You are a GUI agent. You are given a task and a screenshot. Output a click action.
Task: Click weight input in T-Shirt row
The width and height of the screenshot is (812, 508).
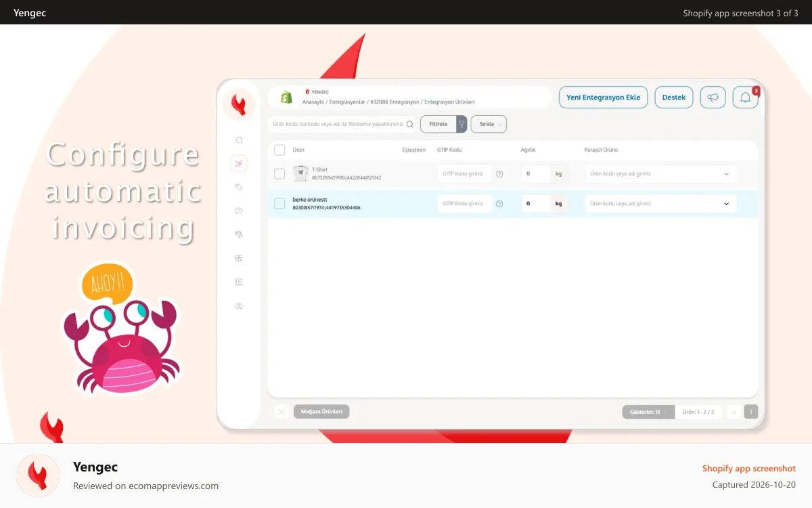[536, 174]
